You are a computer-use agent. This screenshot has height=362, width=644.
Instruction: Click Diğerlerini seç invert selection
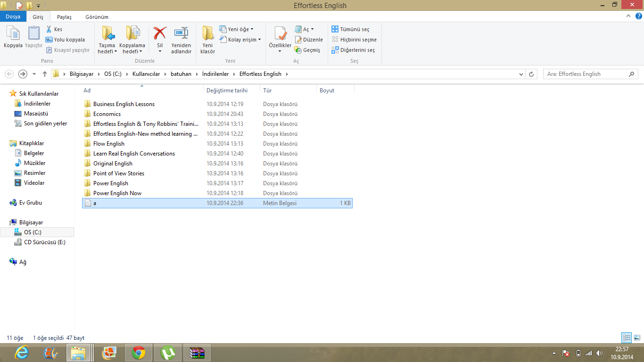354,50
